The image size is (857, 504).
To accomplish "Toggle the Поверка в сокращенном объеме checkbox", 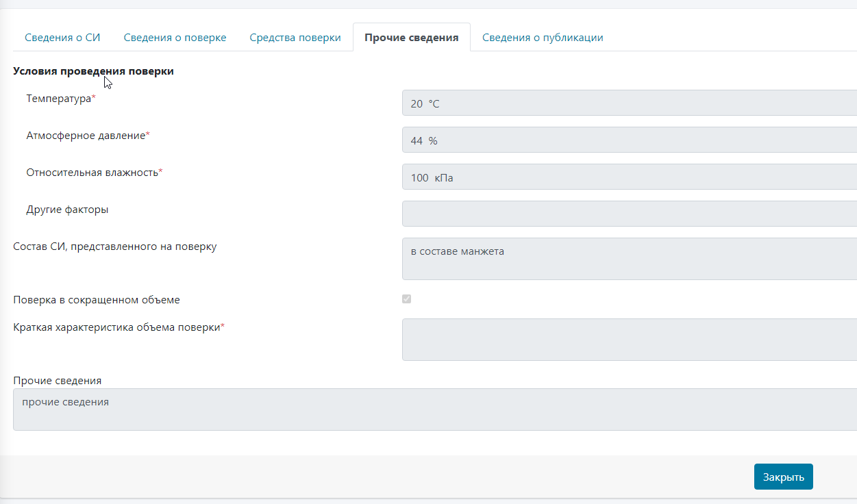I will coord(407,299).
